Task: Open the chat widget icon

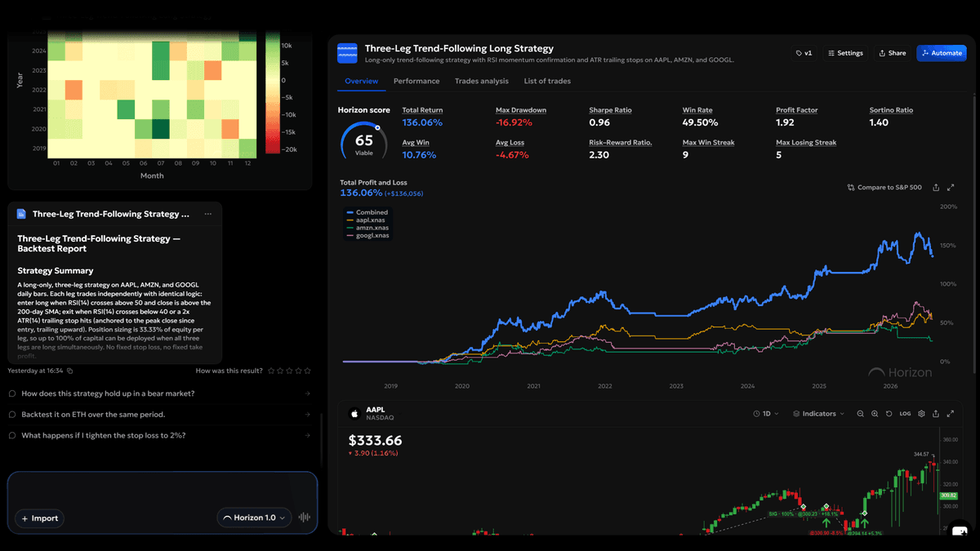Action: pyautogui.click(x=959, y=532)
